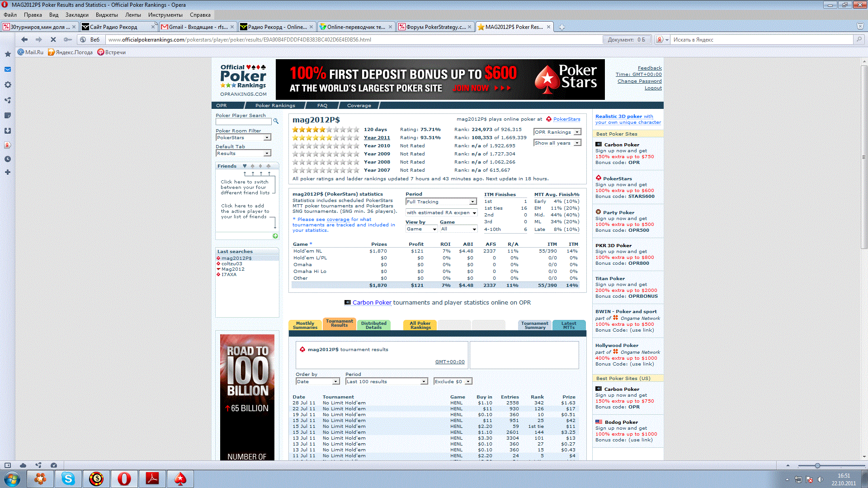Viewport: 868px width, 488px height.
Task: Select the hearts friend list icon
Action: (x=245, y=166)
